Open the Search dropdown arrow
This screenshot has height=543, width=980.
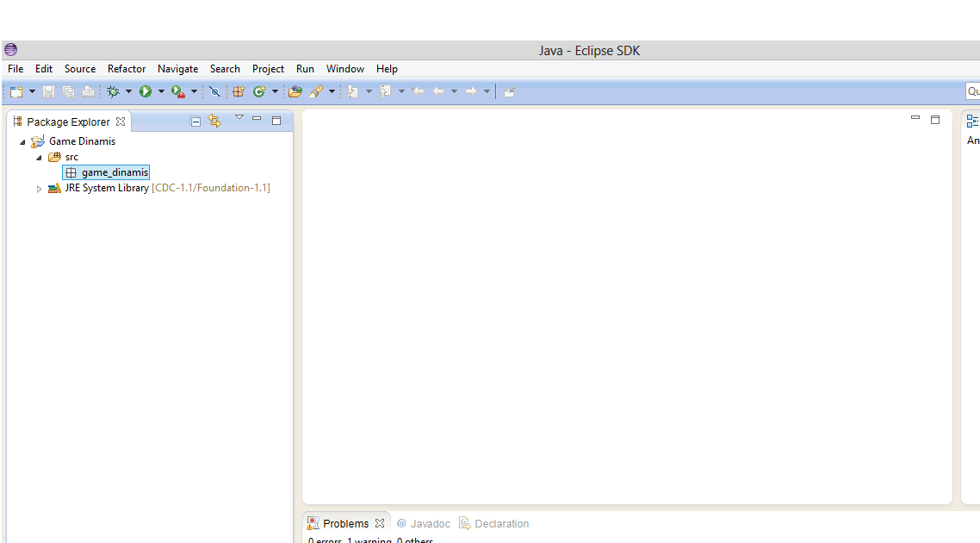pyautogui.click(x=332, y=92)
